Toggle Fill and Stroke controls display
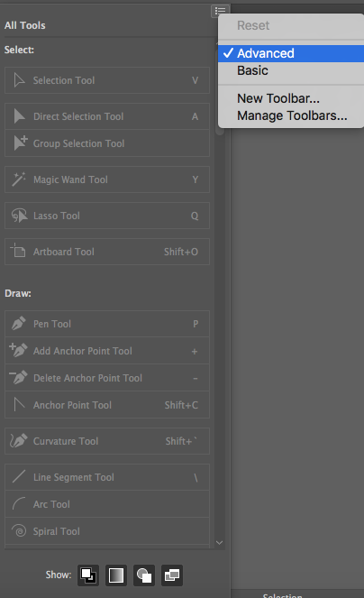This screenshot has width=364, height=598. pyautogui.click(x=88, y=575)
